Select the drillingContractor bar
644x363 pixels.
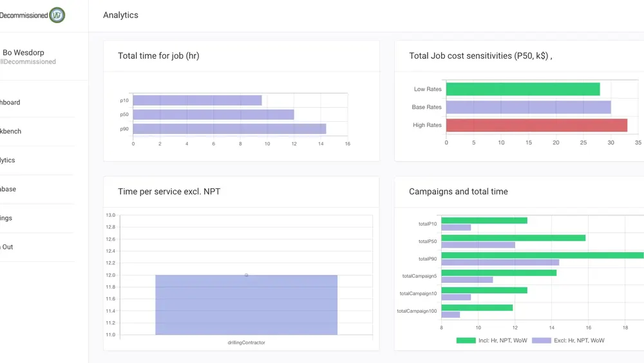pyautogui.click(x=247, y=304)
